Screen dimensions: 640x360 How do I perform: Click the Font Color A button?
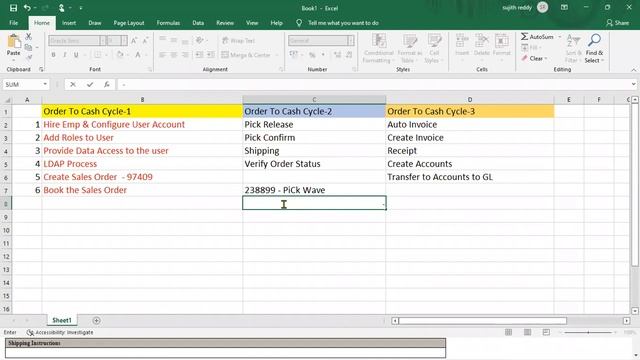click(138, 55)
